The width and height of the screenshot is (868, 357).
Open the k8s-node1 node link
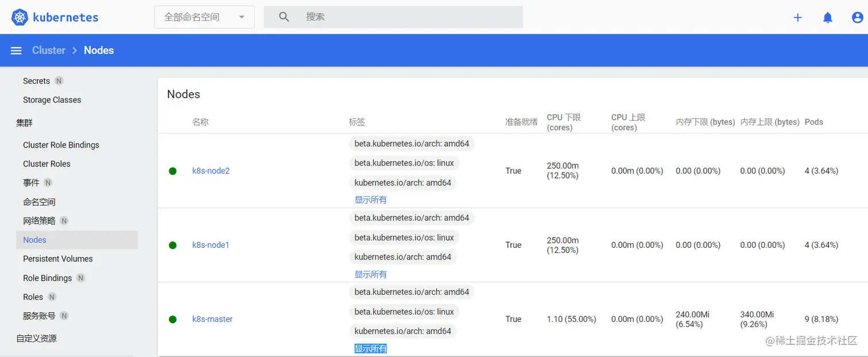(211, 245)
